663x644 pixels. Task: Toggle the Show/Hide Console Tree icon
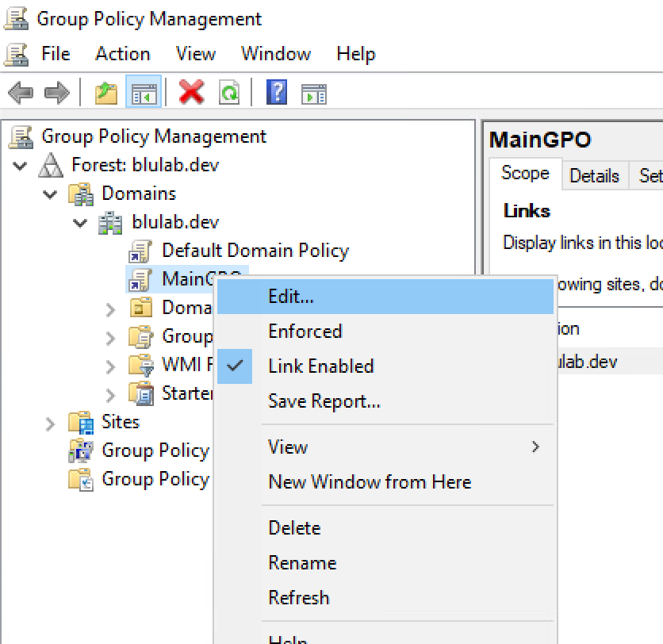tap(144, 92)
